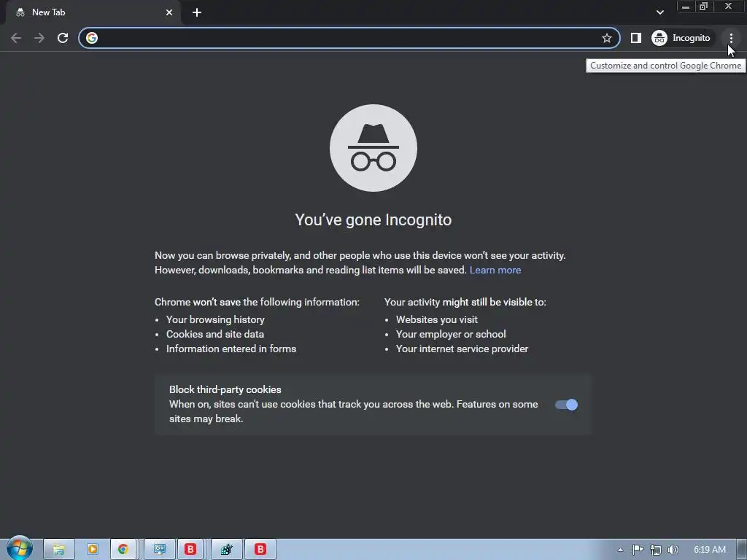The height and width of the screenshot is (560, 747).
Task: Open the monitor app taskbar icon
Action: pyautogui.click(x=160, y=550)
